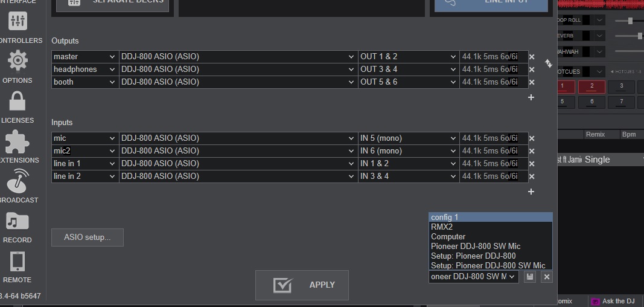The image size is (644, 307).
Task: Remove the line in 1 row
Action: coord(532,164)
